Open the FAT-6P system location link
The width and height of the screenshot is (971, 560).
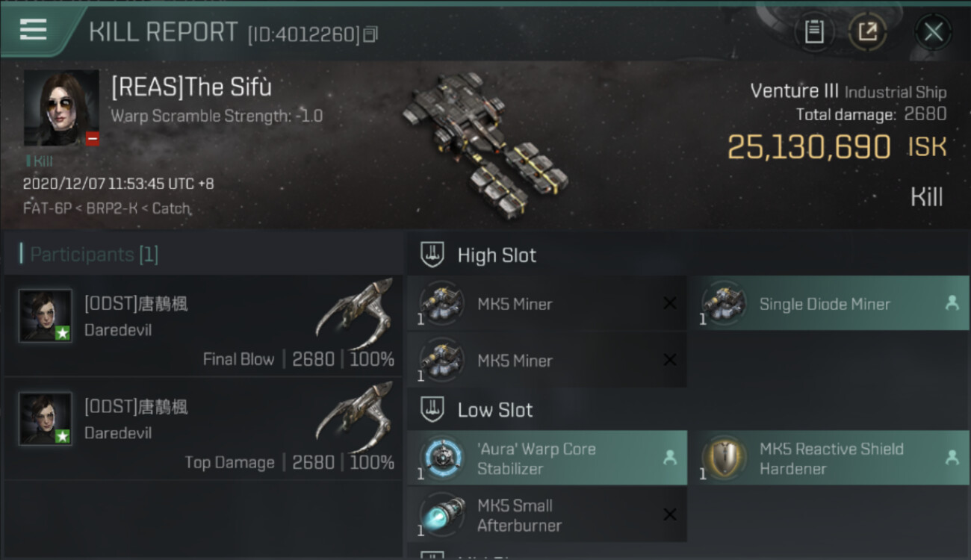[x=41, y=208]
